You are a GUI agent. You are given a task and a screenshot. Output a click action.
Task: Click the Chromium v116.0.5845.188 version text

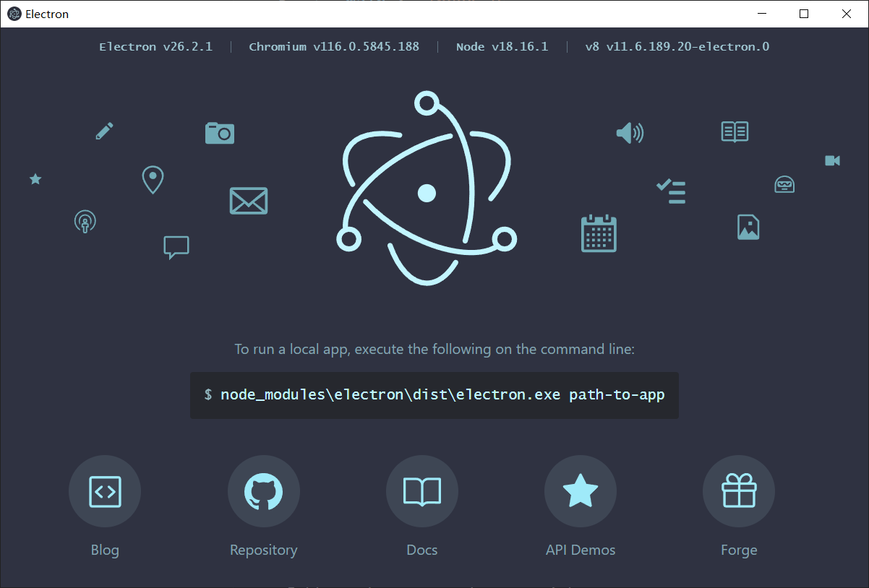(334, 46)
